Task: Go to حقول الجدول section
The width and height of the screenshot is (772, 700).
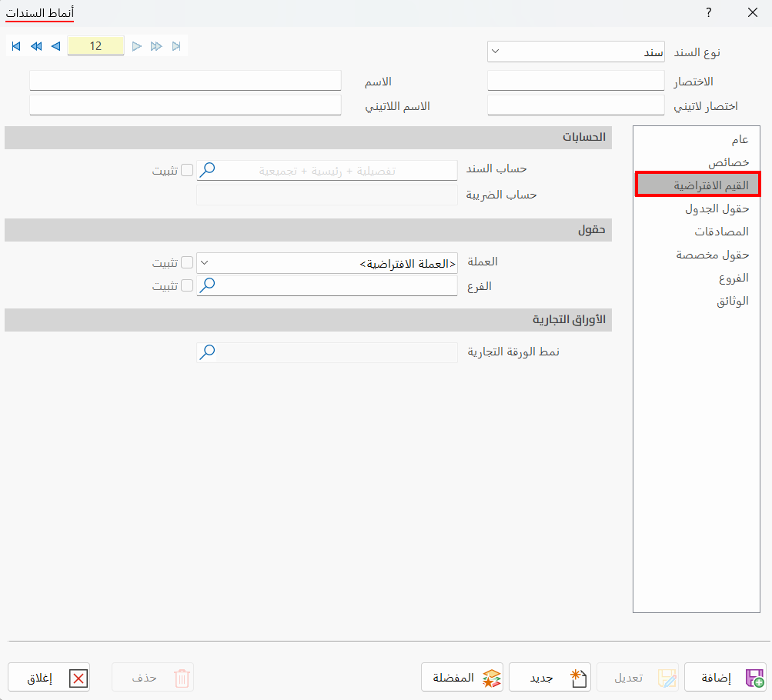Action: pos(697,209)
